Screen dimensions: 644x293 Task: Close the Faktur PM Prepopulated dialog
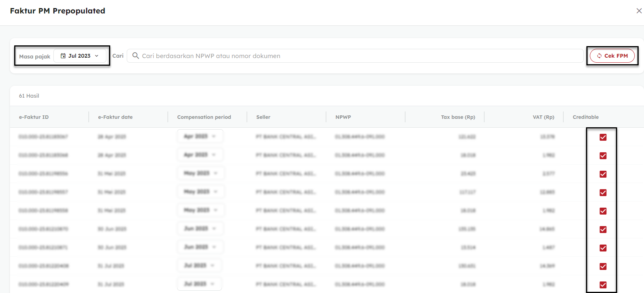click(x=639, y=11)
